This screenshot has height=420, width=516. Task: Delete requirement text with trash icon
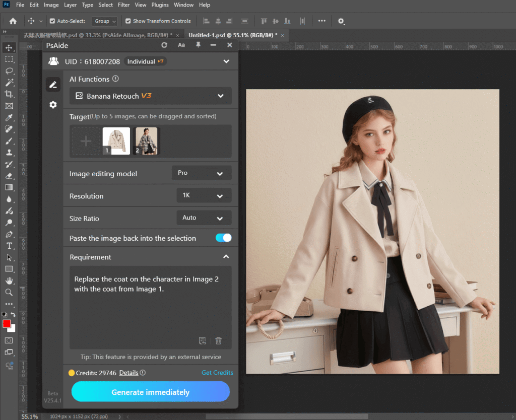tap(218, 341)
